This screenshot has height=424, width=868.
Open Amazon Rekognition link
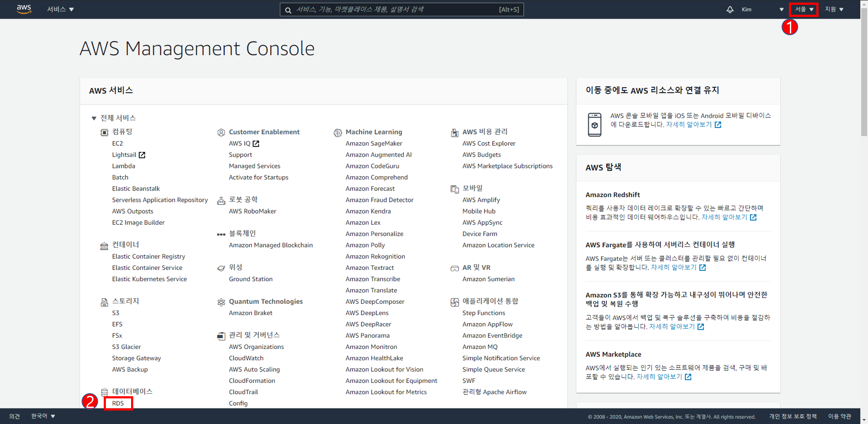(x=375, y=256)
